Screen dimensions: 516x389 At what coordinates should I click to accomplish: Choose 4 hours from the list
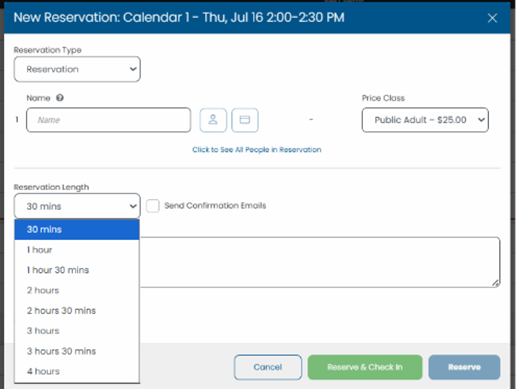pos(77,371)
